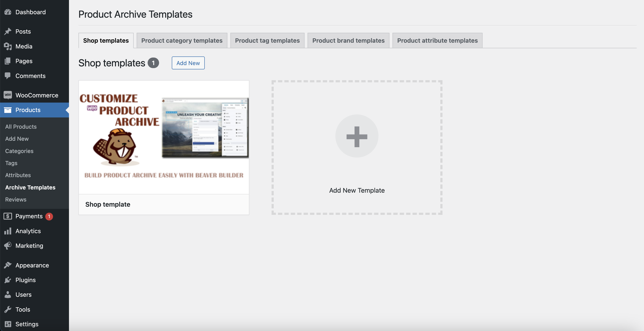Switch to Product category templates tab
644x331 pixels.
(x=182, y=41)
